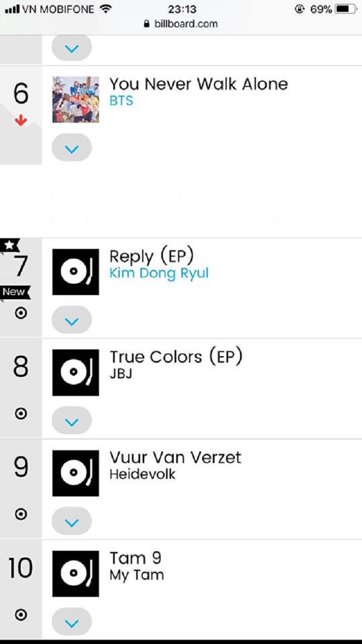Tap the circle dot icon under rank 9

21,514
